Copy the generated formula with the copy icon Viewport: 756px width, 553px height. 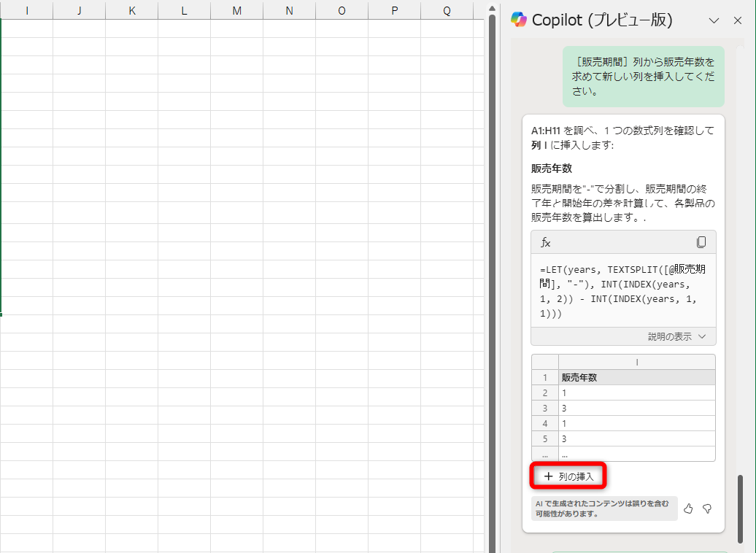click(x=701, y=241)
